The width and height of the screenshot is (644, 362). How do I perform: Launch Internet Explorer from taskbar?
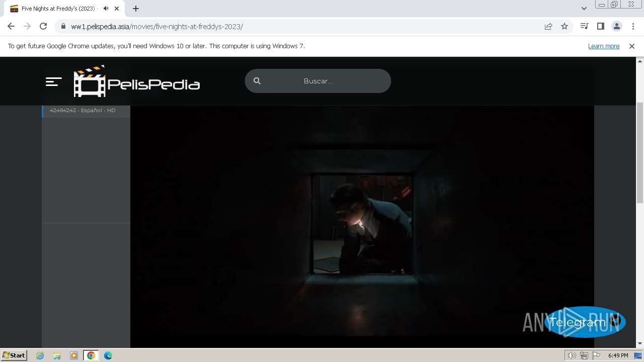tap(40, 355)
